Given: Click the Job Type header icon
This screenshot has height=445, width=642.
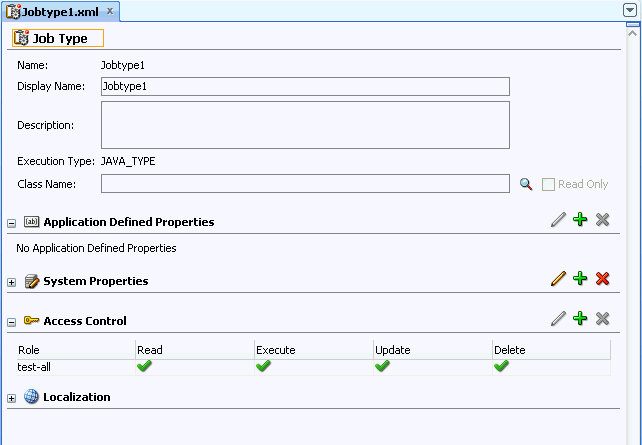Looking at the screenshot, I should tap(21, 38).
